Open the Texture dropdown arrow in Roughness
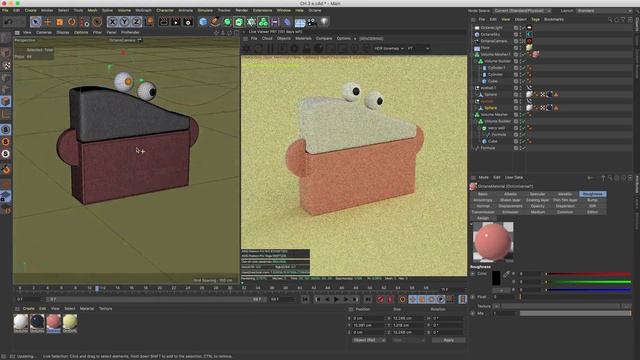Screen dimensions: 640x360 pyautogui.click(x=496, y=306)
